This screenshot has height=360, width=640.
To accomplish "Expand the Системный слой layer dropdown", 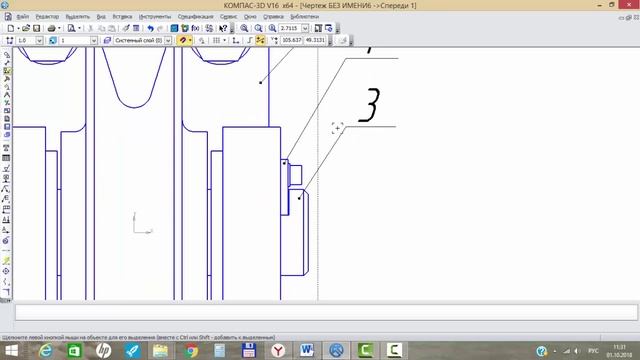I will coord(168,40).
